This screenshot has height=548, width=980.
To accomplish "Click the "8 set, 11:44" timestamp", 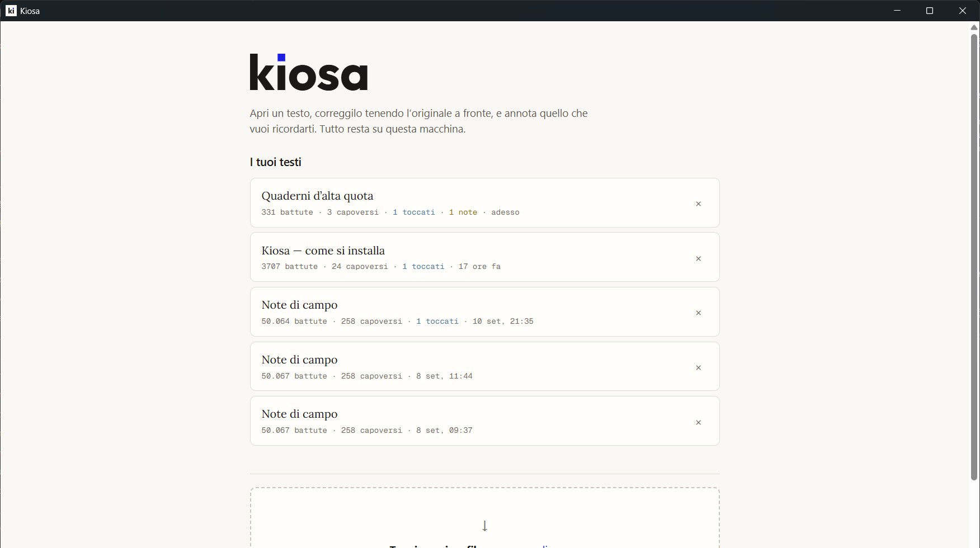I will point(445,376).
